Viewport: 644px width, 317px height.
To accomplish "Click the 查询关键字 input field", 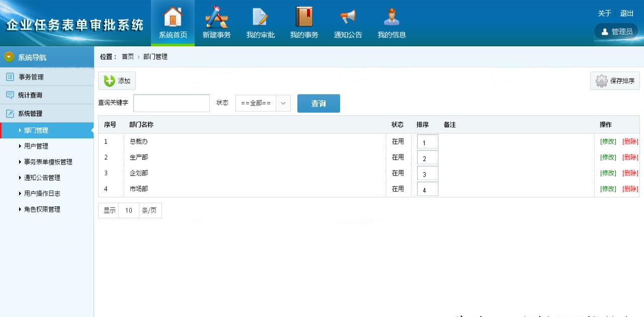I will [171, 103].
